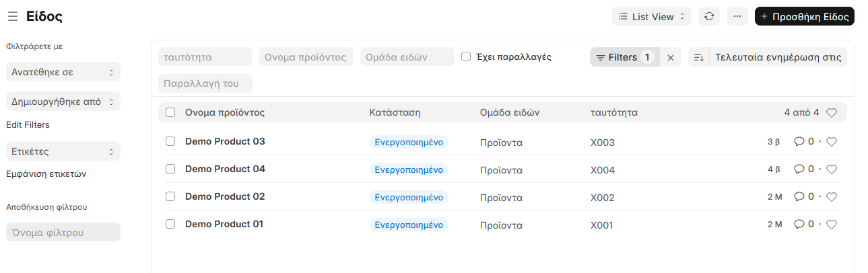Open Demo Product 01 record
Image resolution: width=868 pixels, height=273 pixels.
pos(224,224)
